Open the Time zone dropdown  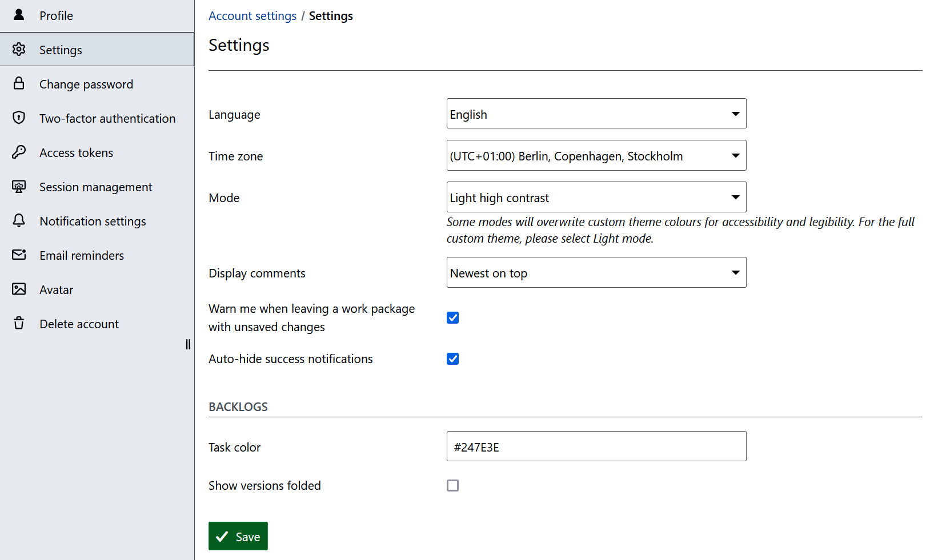tap(596, 155)
